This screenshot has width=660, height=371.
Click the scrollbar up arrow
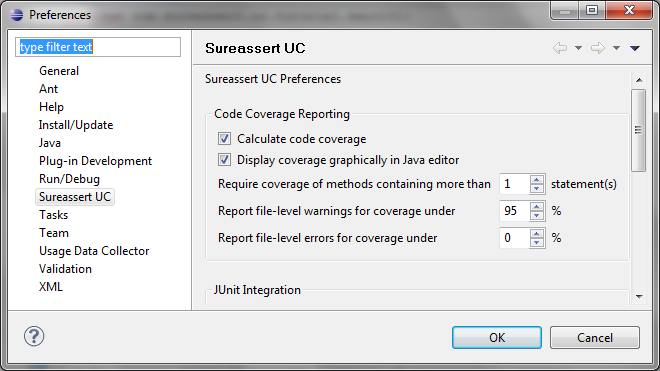pos(639,80)
